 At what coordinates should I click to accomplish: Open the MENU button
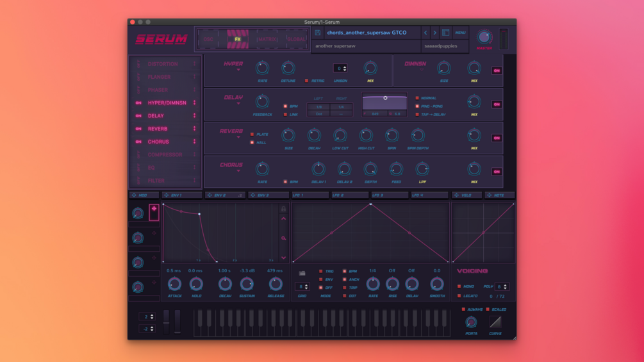(x=460, y=33)
